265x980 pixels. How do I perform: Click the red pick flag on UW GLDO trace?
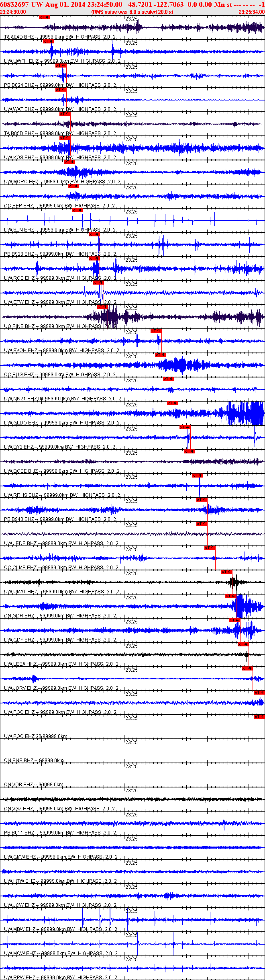(x=173, y=403)
